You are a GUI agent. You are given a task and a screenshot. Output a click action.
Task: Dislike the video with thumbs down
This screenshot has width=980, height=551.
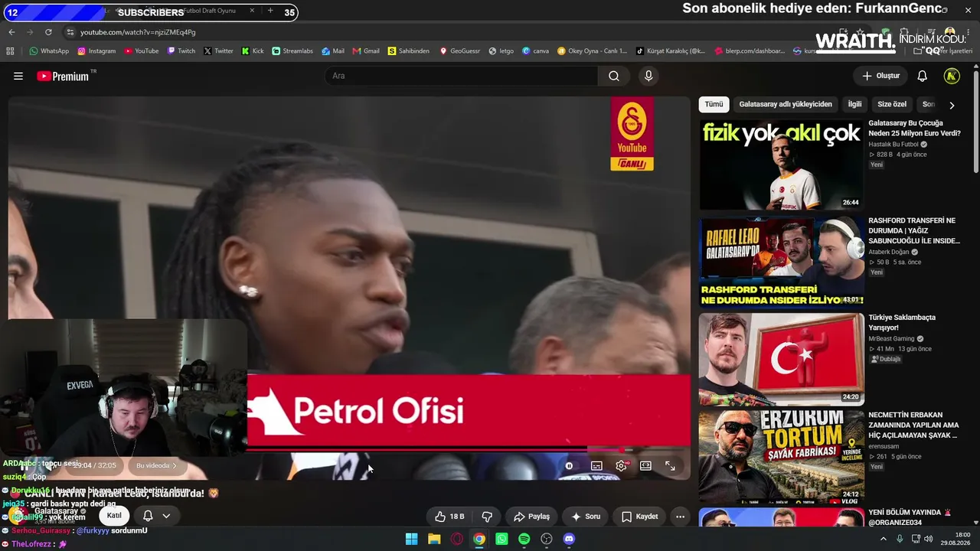487,517
